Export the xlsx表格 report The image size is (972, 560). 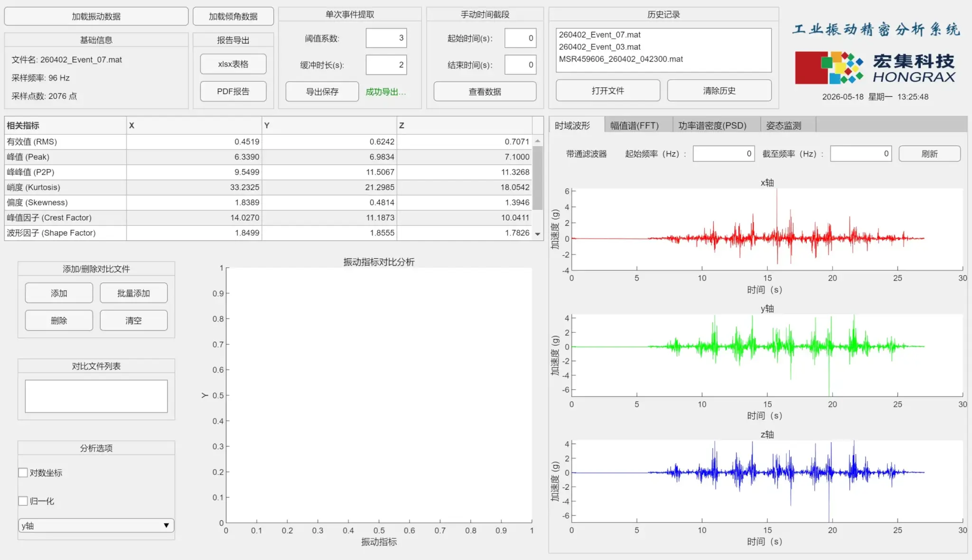(x=233, y=64)
